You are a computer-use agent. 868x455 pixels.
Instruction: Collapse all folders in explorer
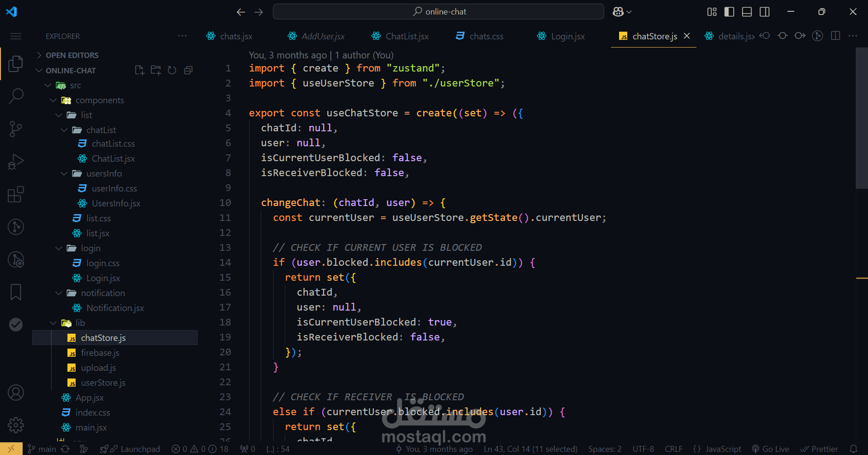click(188, 70)
